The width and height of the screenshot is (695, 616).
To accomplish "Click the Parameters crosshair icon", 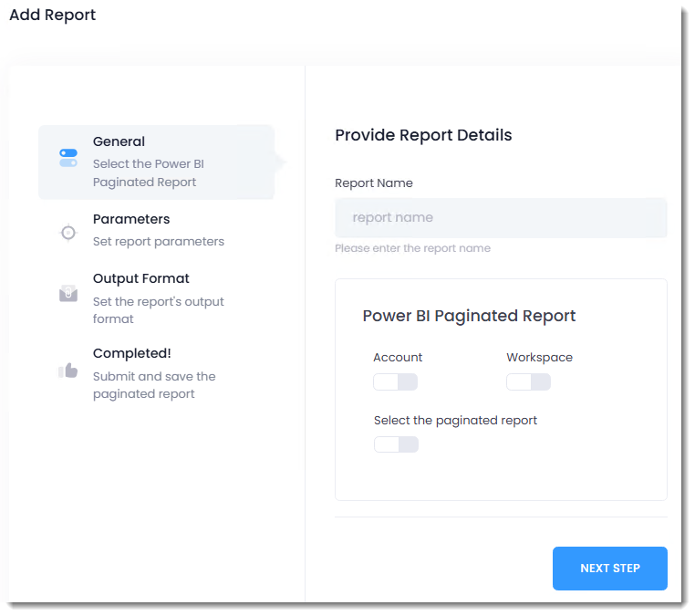I will [x=68, y=233].
